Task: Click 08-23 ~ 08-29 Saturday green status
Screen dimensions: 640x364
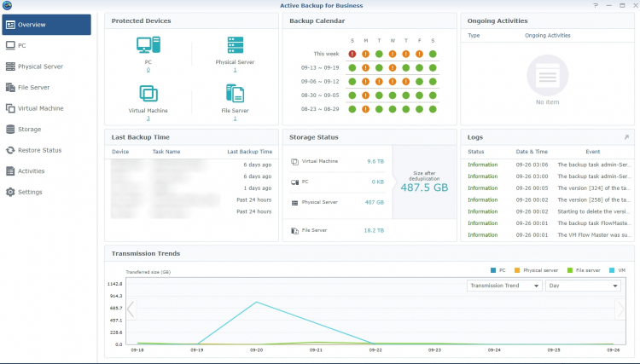Action: [x=433, y=109]
